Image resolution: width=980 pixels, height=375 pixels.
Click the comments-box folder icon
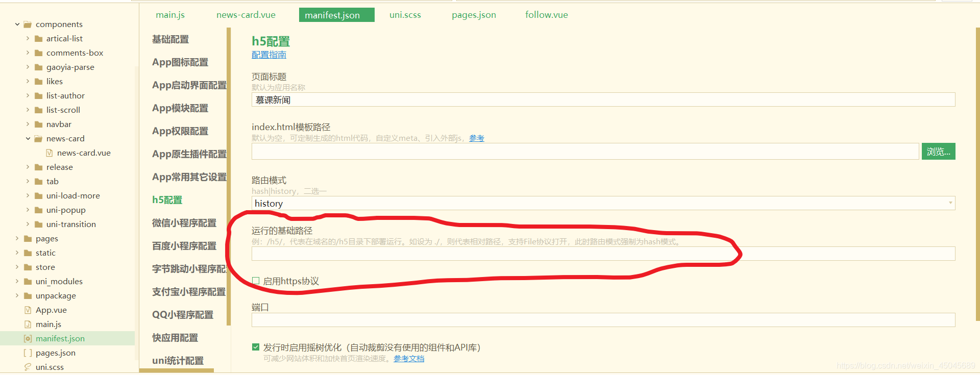[38, 53]
